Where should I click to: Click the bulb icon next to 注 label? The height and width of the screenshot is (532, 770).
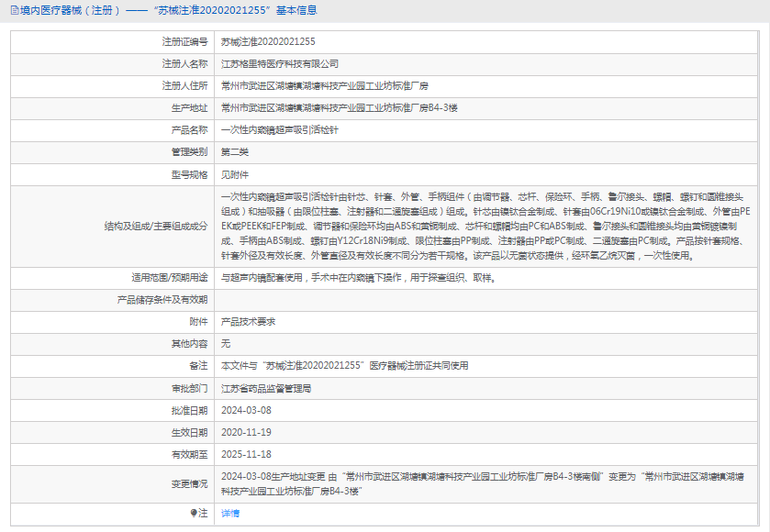coord(194,514)
